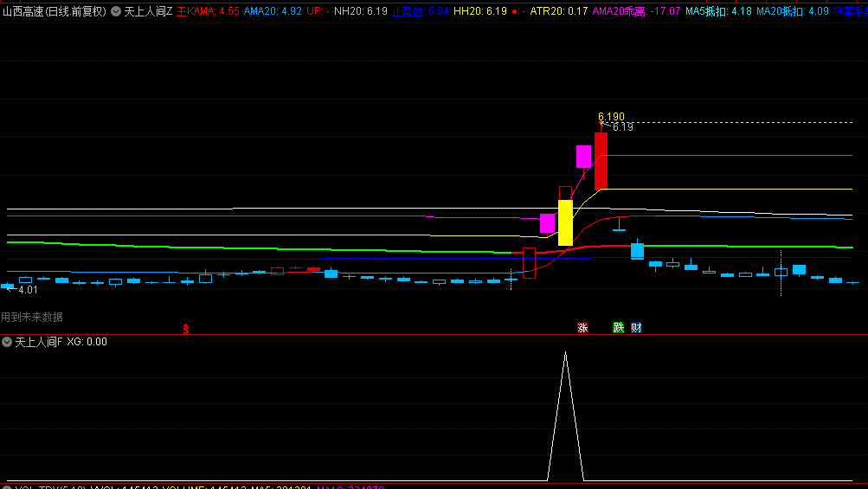Click the 天上人间Z indicator name
Screen dimensions: 868x489
(148, 11)
